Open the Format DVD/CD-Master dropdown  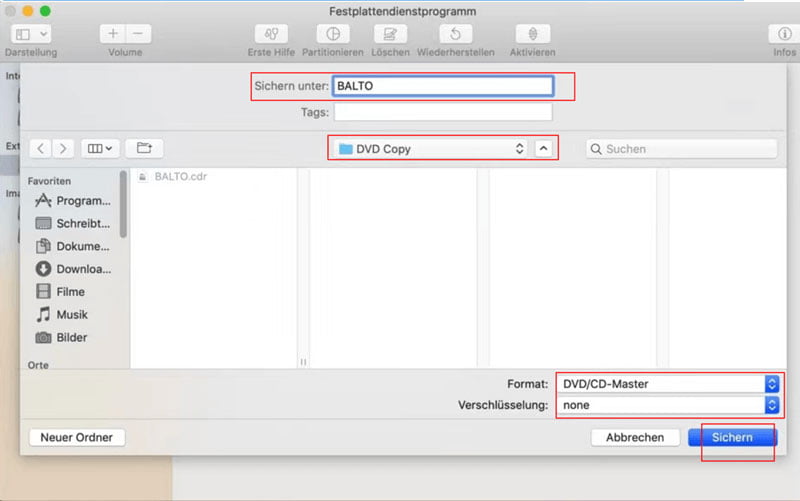pyautogui.click(x=667, y=383)
